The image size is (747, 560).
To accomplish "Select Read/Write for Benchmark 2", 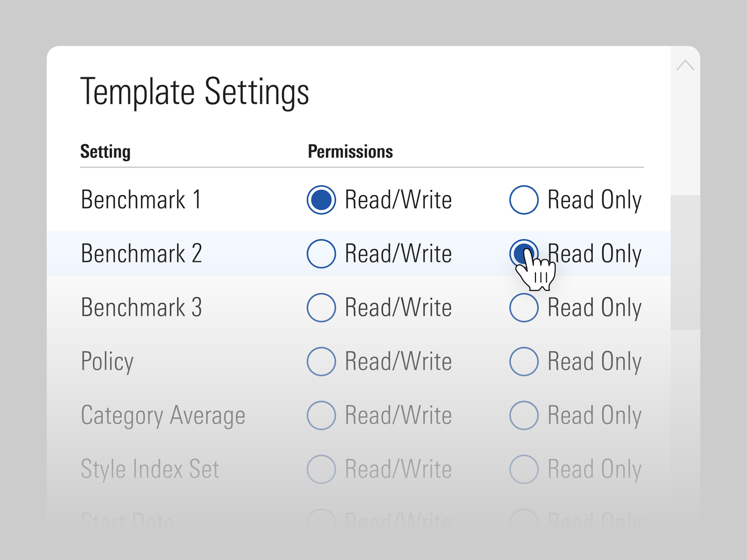I will [x=322, y=254].
